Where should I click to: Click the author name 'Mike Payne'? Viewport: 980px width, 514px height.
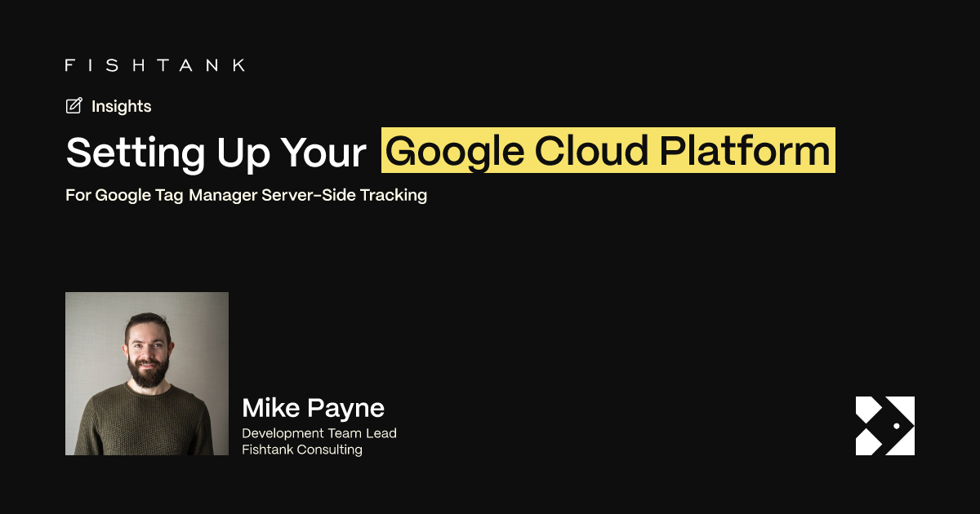pos(314,408)
